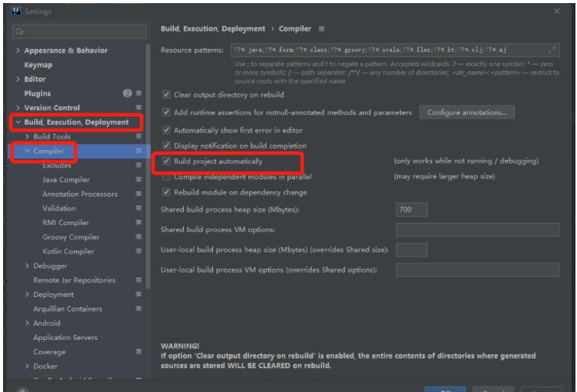Image resolution: width=577 pixels, height=392 pixels.
Task: Expand Build Tools node
Action: [27, 136]
